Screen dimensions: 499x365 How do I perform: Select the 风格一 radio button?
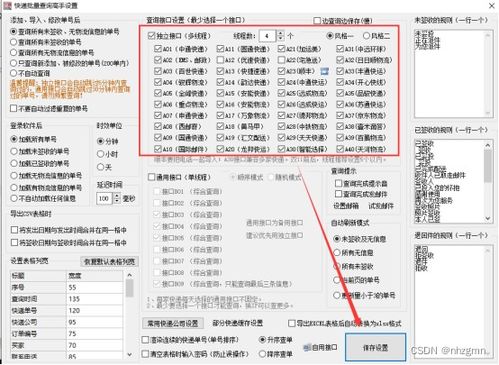(x=330, y=35)
